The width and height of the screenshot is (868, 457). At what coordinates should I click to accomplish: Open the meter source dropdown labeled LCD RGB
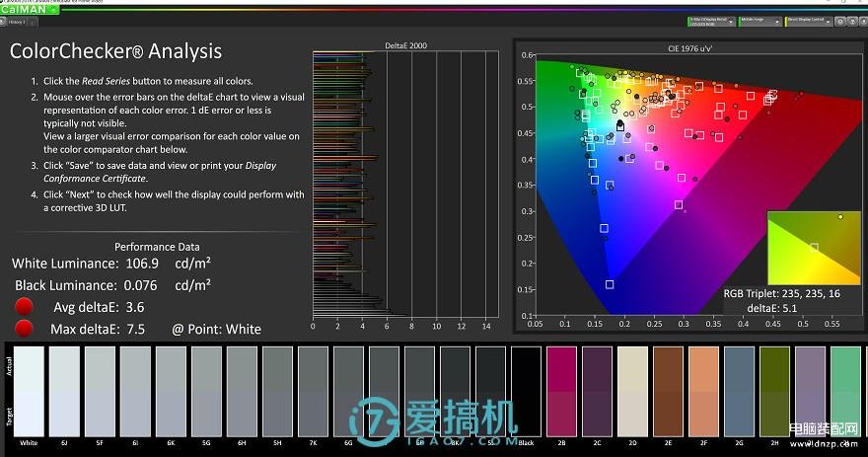711,22
